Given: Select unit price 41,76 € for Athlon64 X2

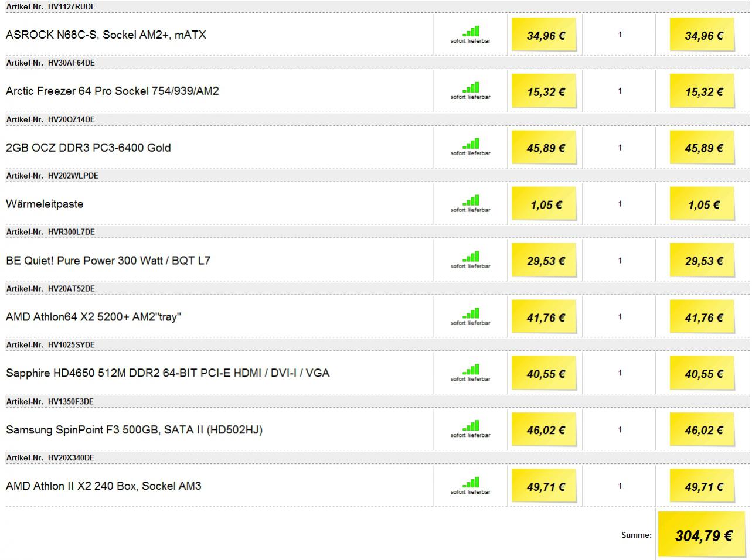Looking at the screenshot, I should point(544,317).
